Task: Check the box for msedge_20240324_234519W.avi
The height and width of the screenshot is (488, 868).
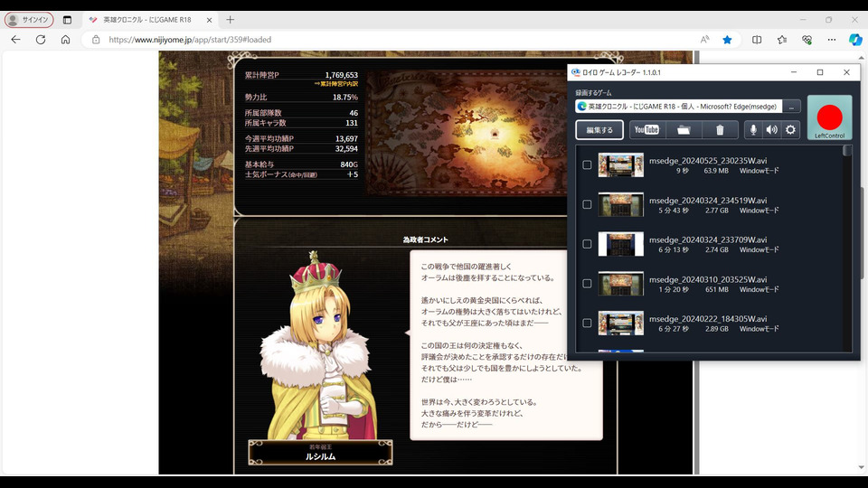Action: pos(587,204)
